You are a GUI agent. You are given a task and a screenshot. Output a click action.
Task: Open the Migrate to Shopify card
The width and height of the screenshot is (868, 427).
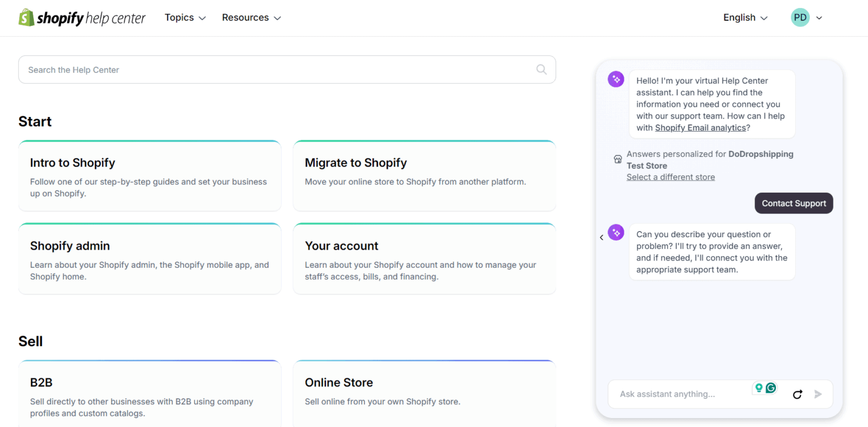pyautogui.click(x=424, y=176)
